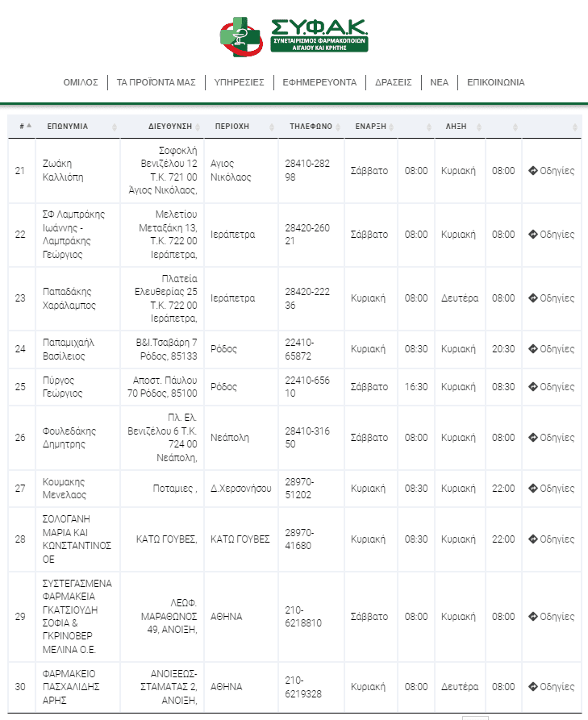588x720 pixels.
Task: Open Οδηγίες link for Φουλεδάκης Δημητρης
Action: click(x=552, y=438)
